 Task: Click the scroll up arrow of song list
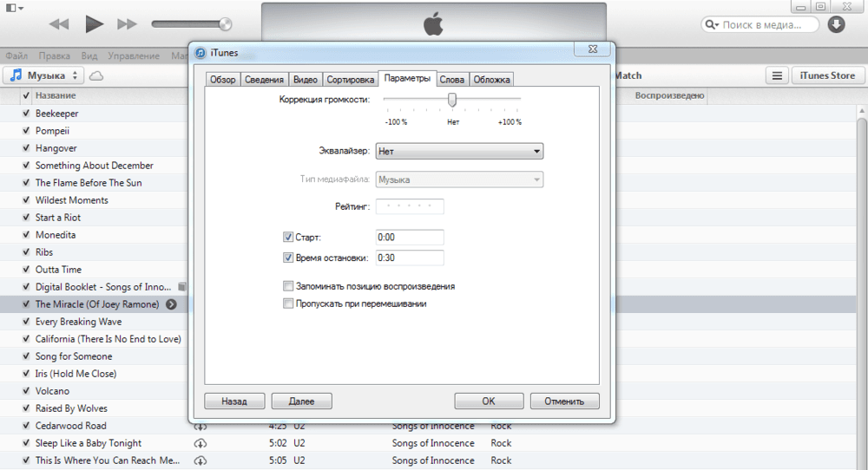pyautogui.click(x=862, y=111)
